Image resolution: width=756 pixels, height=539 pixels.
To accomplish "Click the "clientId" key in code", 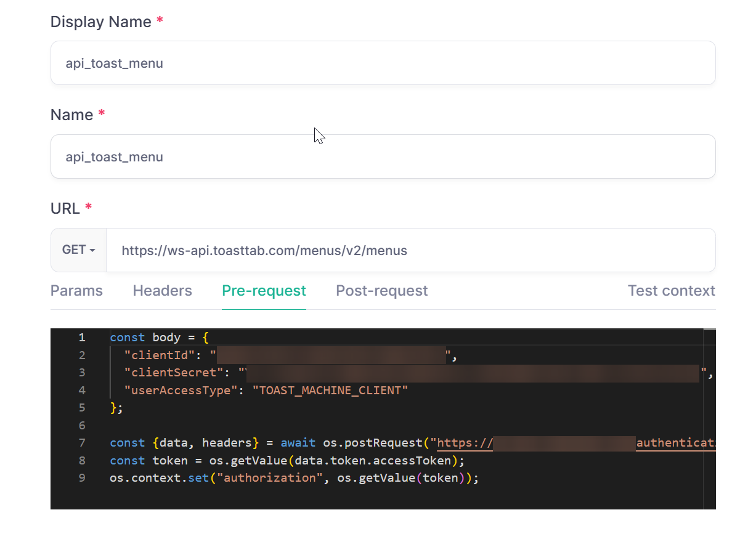I will (x=159, y=355).
